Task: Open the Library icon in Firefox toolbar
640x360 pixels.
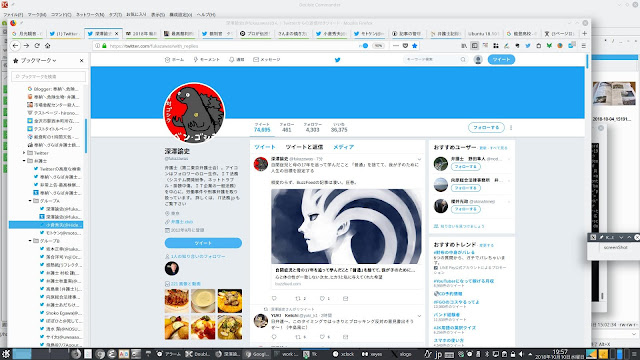Action: point(464,46)
